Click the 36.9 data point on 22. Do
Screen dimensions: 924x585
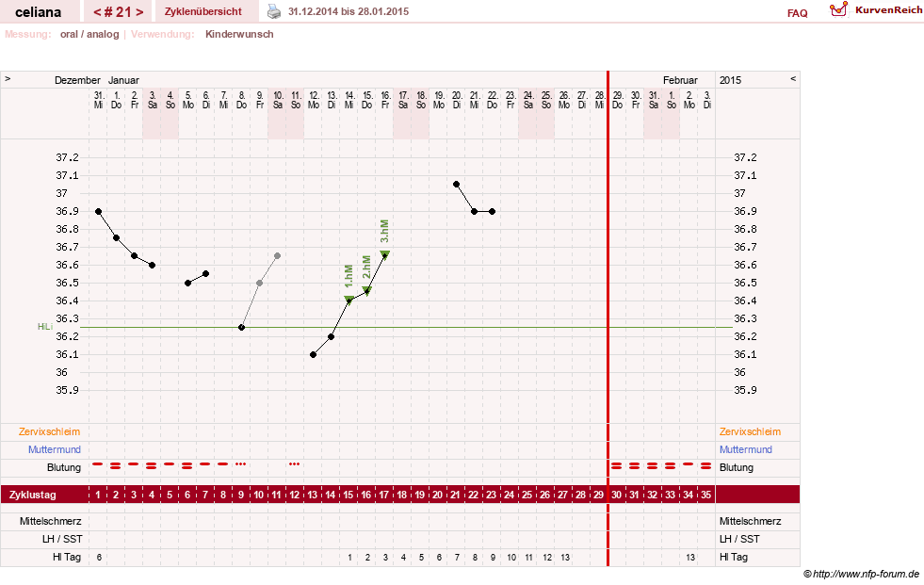pyautogui.click(x=492, y=212)
